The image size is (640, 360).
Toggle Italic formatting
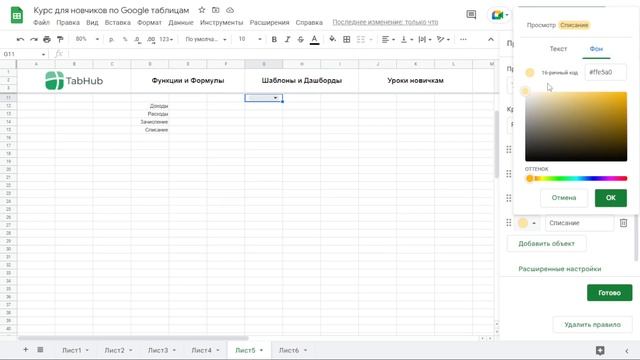[x=287, y=39]
